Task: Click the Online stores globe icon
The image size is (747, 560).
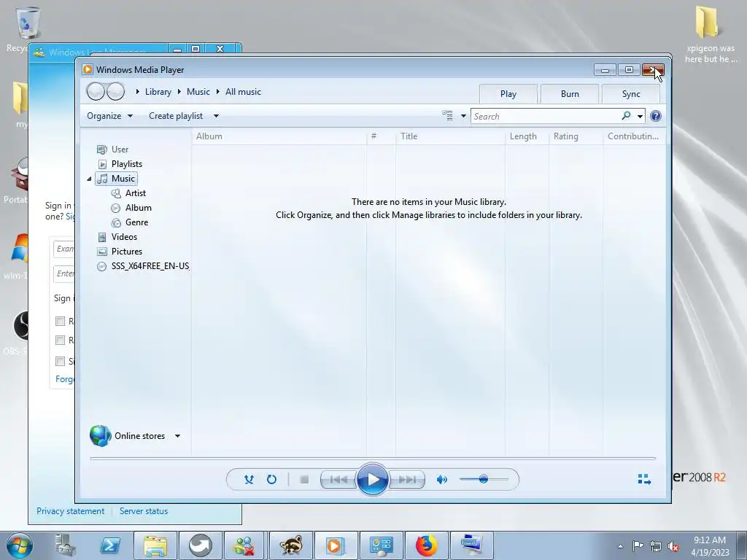Action: [x=100, y=436]
